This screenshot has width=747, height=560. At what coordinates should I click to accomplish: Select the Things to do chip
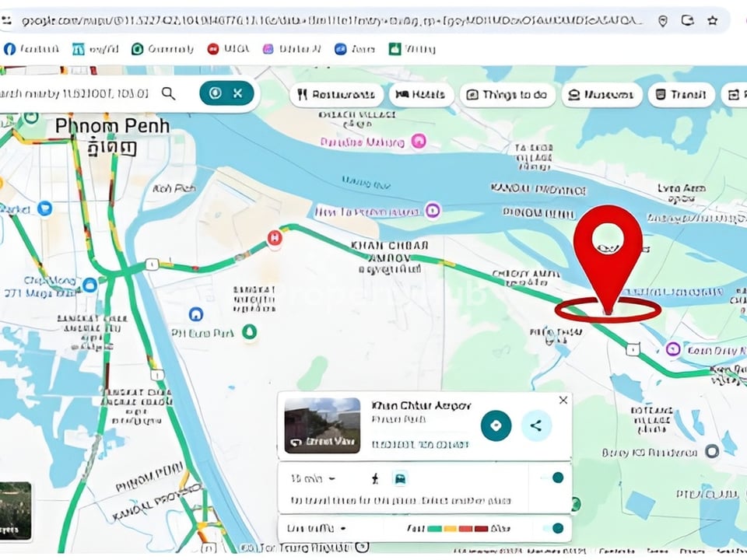pos(507,94)
